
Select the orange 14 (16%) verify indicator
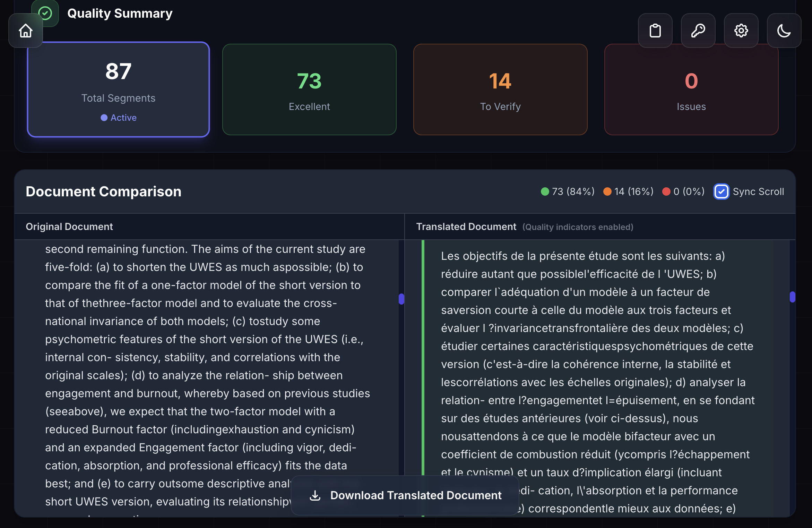[628, 191]
